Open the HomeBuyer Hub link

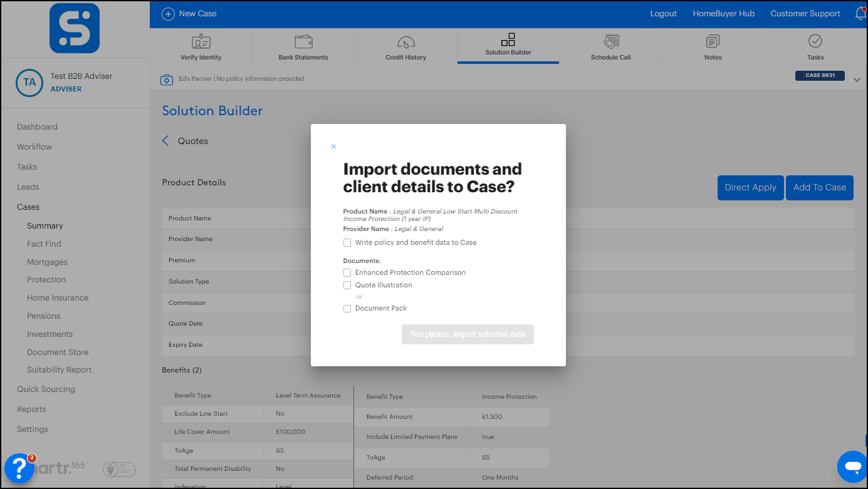(723, 14)
